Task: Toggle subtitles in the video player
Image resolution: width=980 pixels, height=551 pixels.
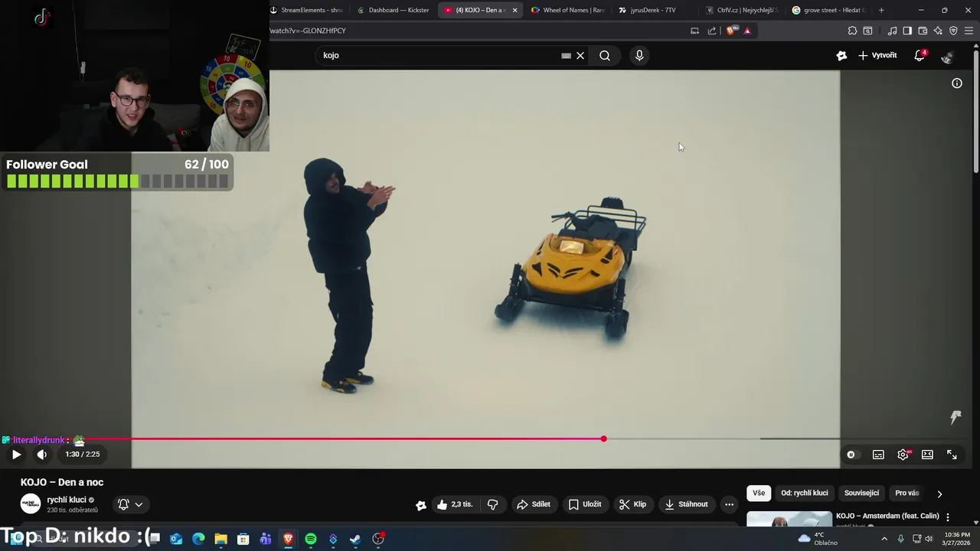Action: pyautogui.click(x=878, y=455)
